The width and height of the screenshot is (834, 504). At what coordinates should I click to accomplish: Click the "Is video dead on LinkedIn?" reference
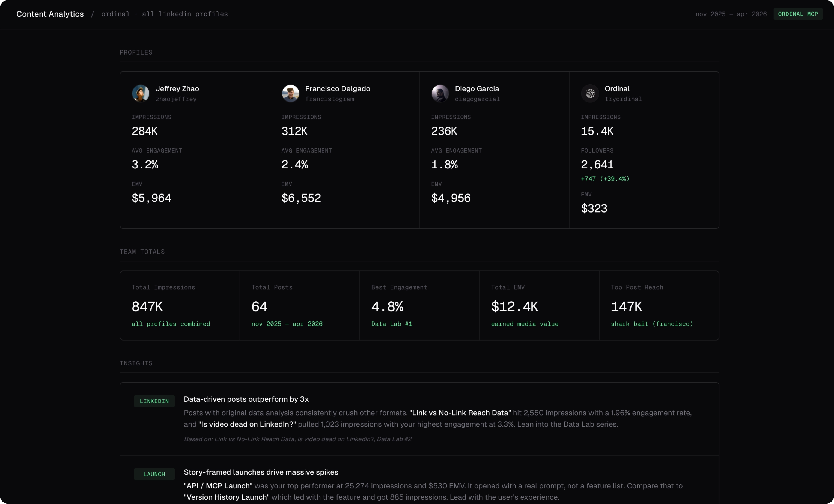[x=247, y=424]
